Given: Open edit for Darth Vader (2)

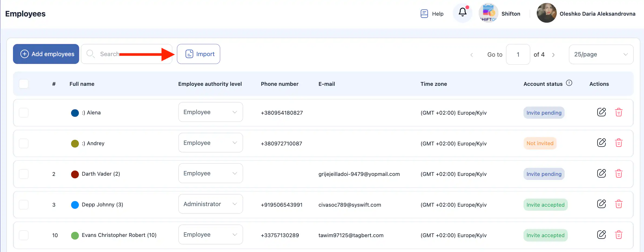Looking at the screenshot, I should pos(601,173).
